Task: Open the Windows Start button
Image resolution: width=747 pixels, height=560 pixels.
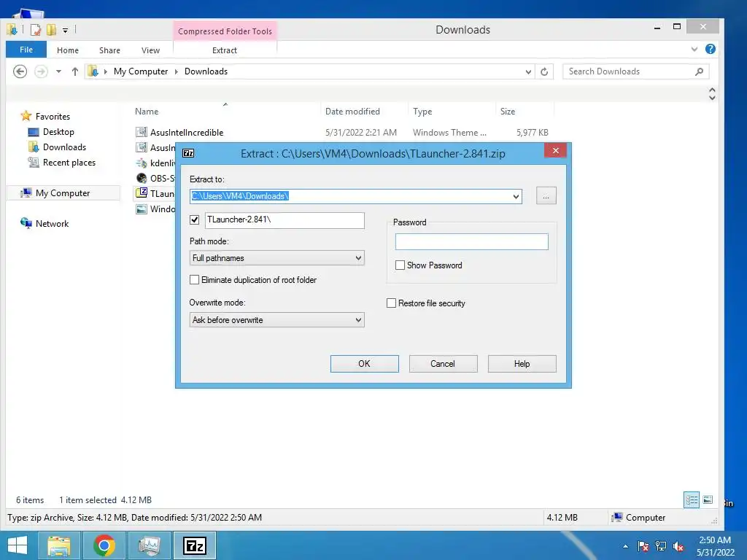Action: 18,545
